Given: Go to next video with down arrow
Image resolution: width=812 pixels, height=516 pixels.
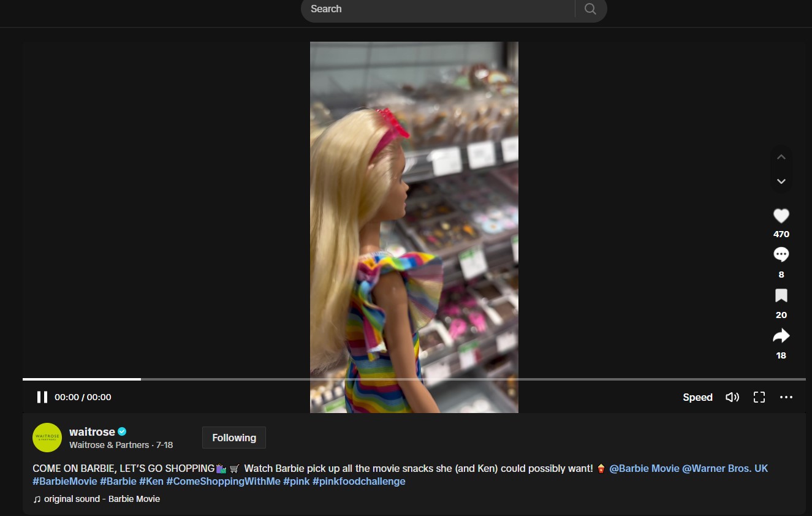Looking at the screenshot, I should (x=781, y=181).
